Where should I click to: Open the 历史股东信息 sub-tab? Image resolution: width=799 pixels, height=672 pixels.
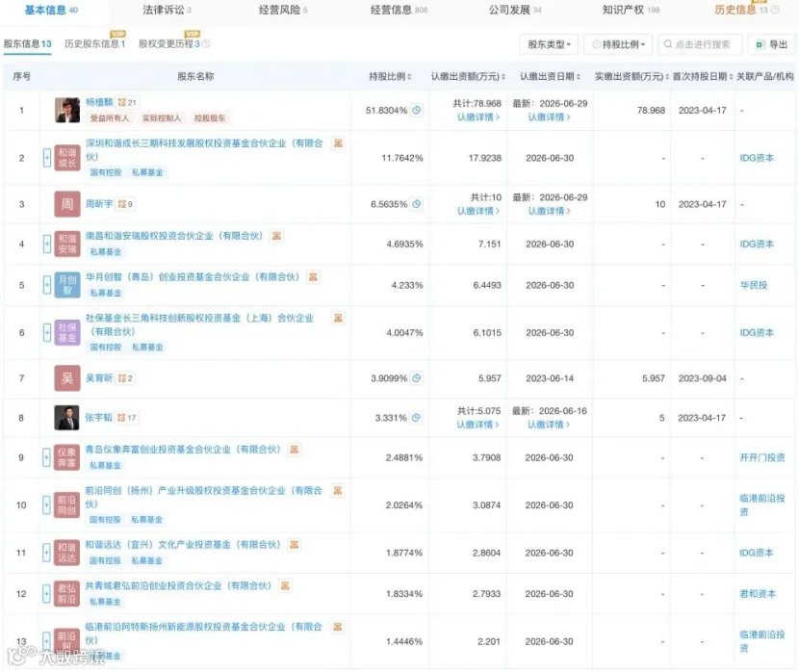[x=94, y=44]
